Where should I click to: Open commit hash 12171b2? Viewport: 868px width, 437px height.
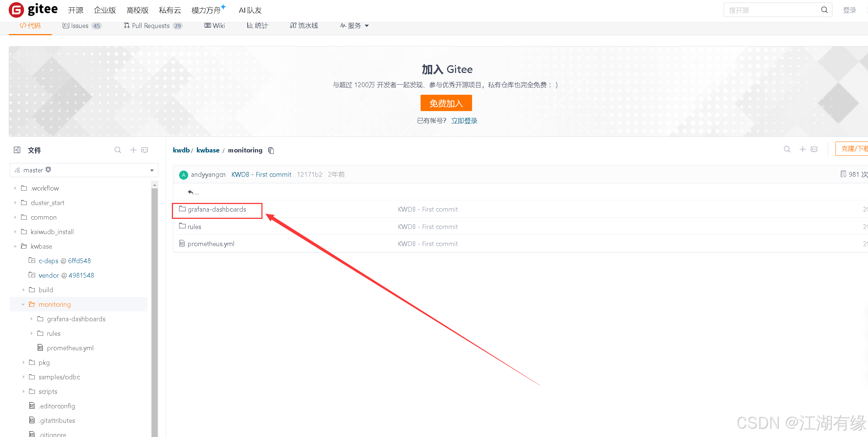pyautogui.click(x=310, y=175)
